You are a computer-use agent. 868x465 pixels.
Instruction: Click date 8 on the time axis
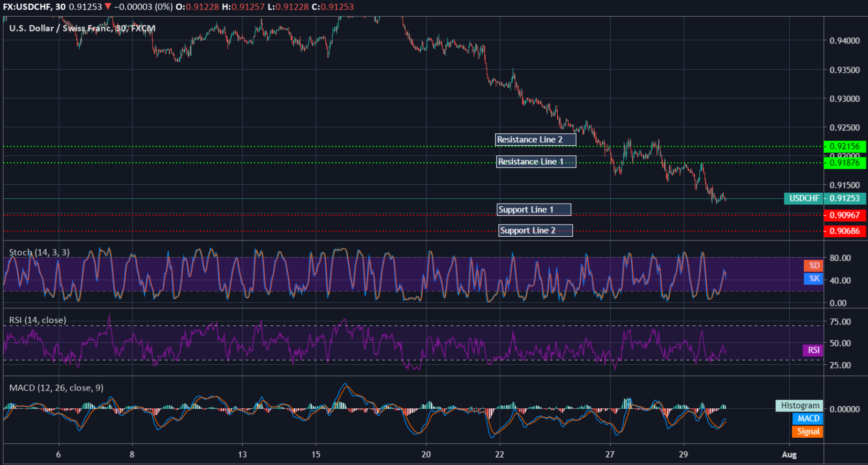click(x=132, y=455)
